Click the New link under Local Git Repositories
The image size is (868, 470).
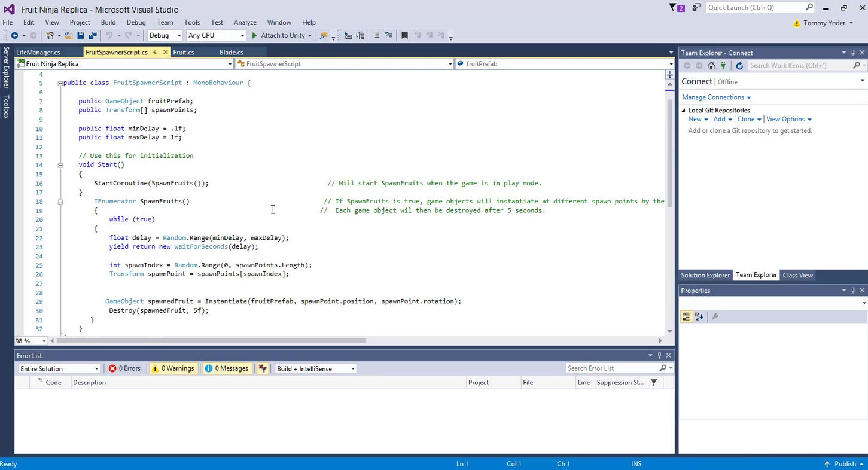tap(695, 120)
